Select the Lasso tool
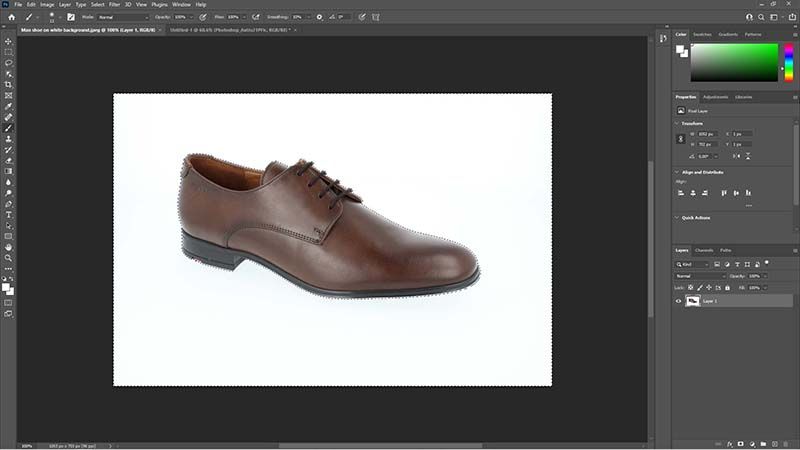 click(8, 63)
